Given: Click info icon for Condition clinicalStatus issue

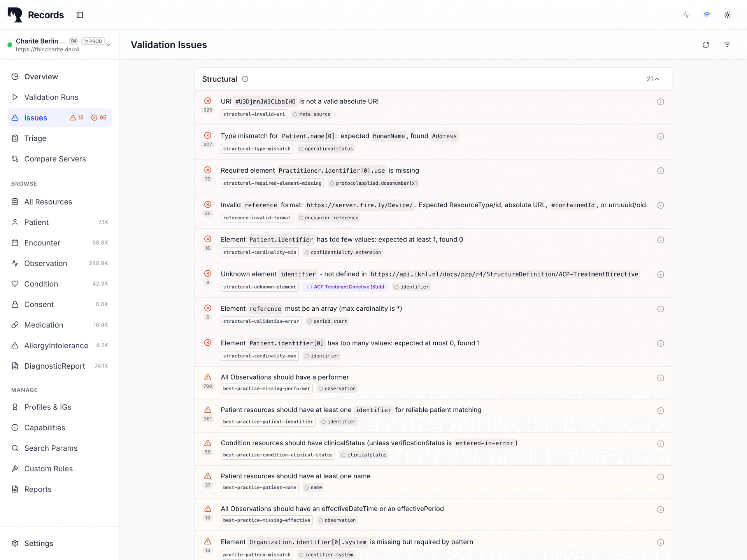Looking at the screenshot, I should (660, 444).
